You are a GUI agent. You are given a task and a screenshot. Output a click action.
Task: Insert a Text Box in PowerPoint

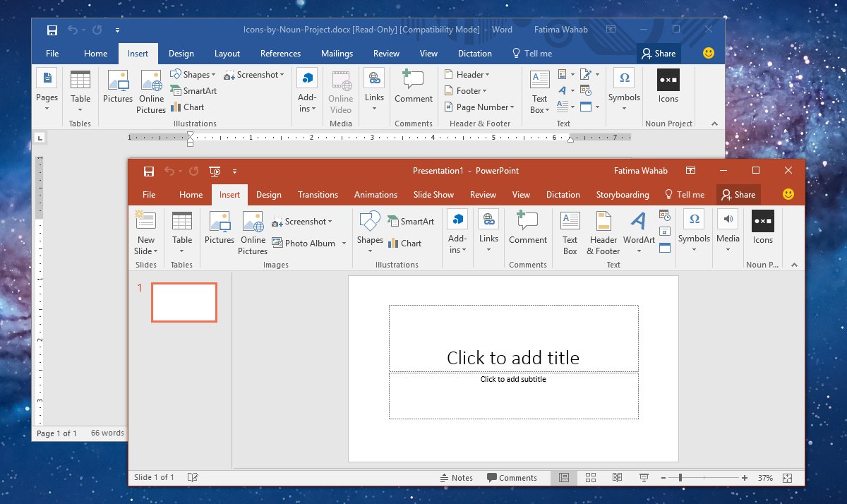570,230
